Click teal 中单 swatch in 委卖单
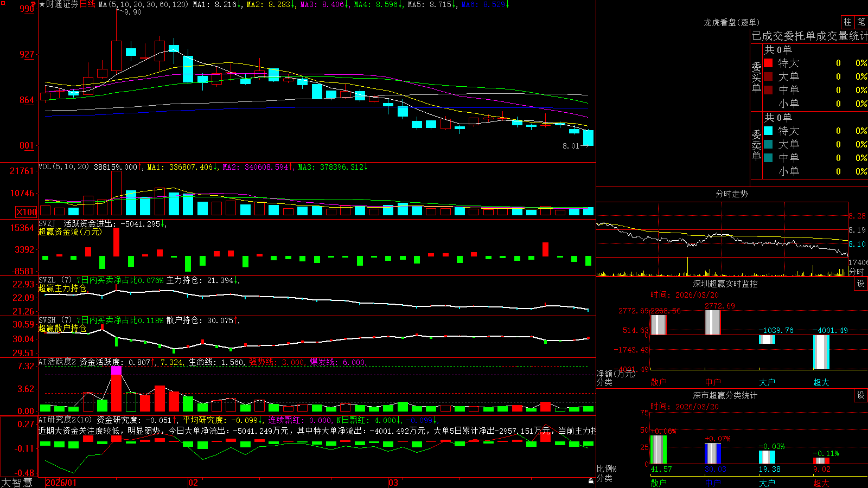The width and height of the screenshot is (868, 488). coord(768,158)
